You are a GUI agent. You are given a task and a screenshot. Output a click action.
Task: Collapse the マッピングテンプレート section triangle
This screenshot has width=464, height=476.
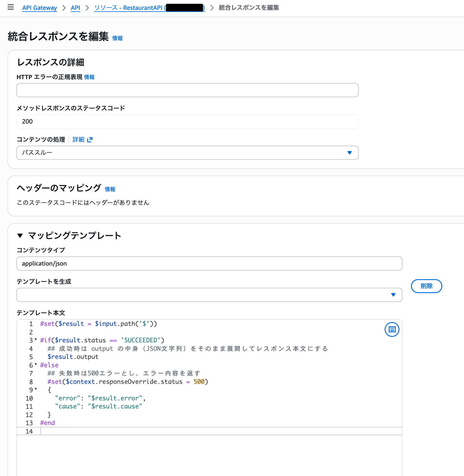[20, 235]
